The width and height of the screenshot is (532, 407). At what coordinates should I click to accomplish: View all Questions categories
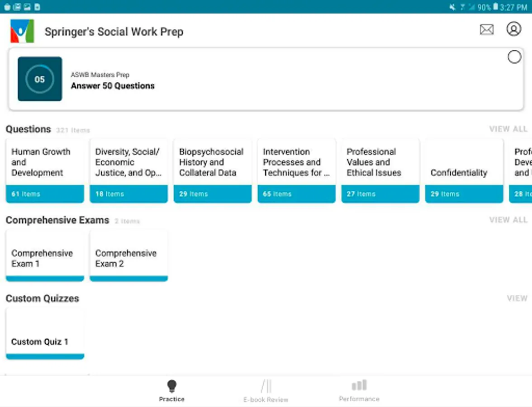[x=508, y=129]
